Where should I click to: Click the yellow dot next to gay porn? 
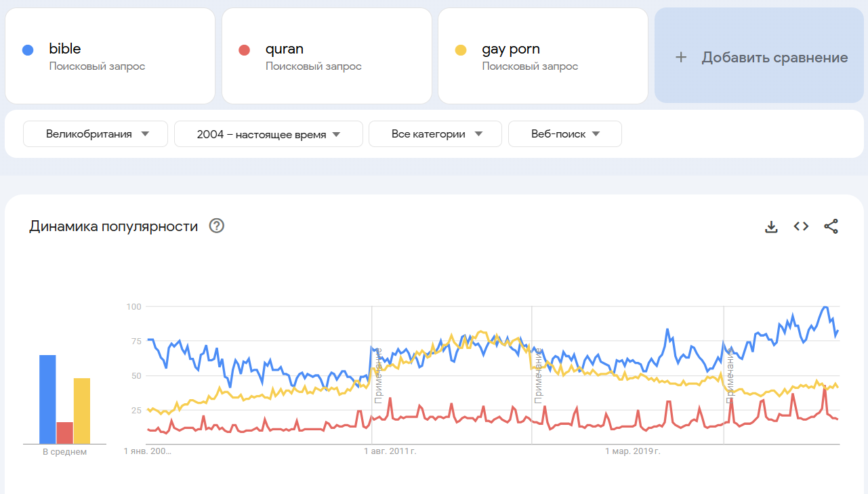[x=461, y=49]
